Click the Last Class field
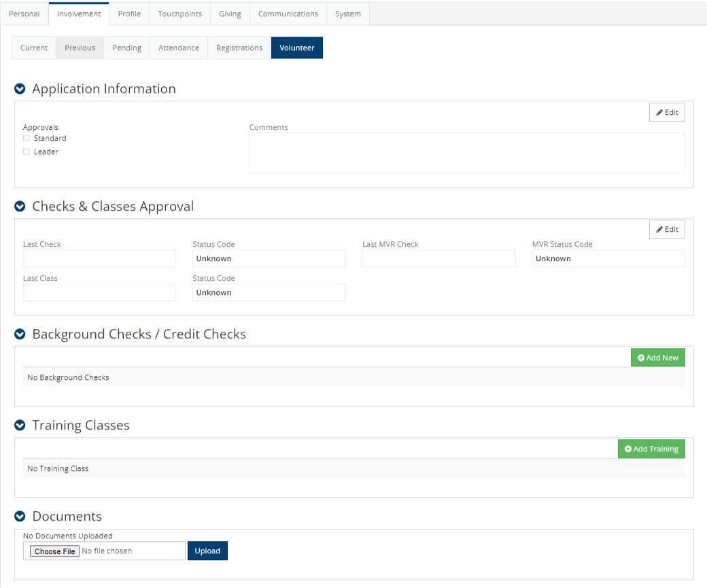707x588 pixels. [100, 293]
